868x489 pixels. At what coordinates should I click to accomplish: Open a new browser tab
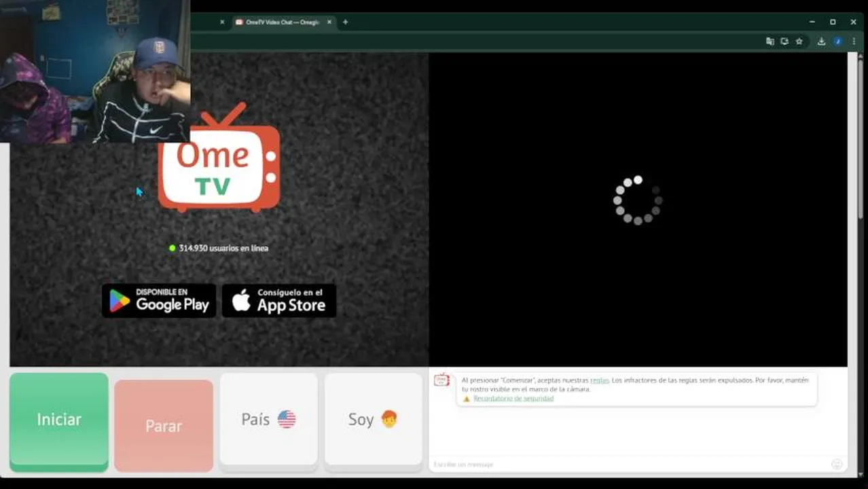(x=345, y=22)
